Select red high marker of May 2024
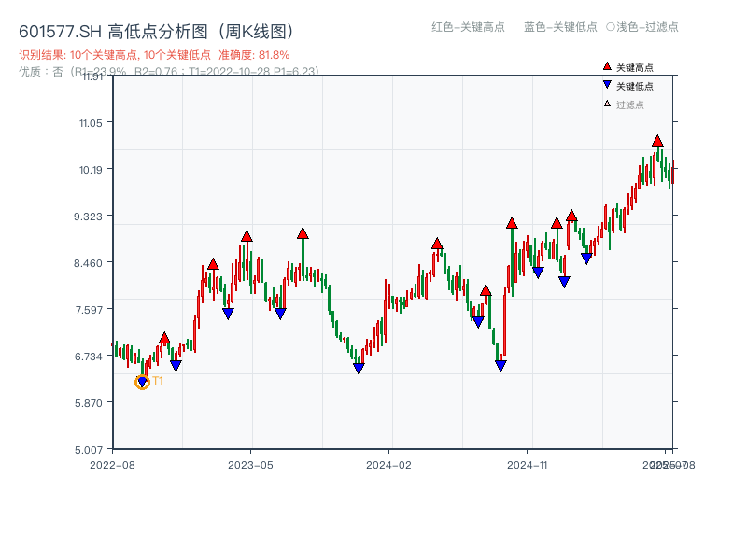The height and width of the screenshot is (560, 747). (437, 244)
